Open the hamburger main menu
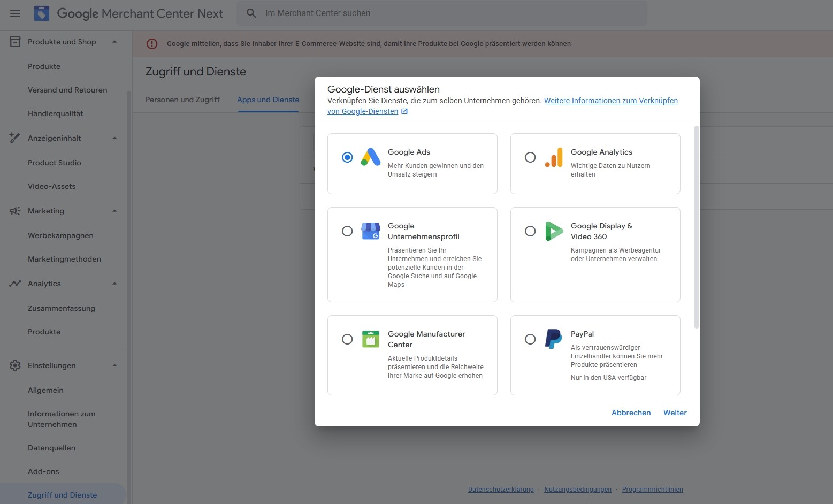The width and height of the screenshot is (833, 504). [x=15, y=13]
